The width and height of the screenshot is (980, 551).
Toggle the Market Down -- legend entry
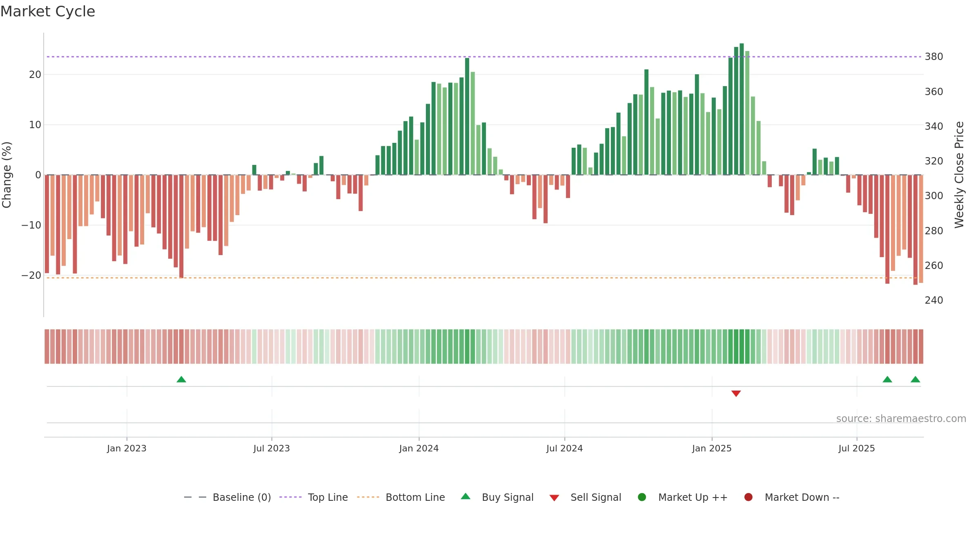pos(792,497)
